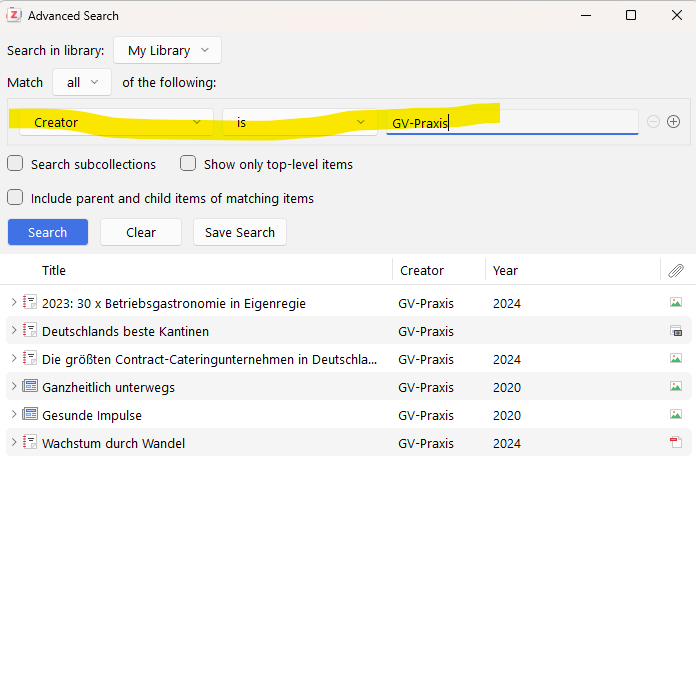Image resolution: width=696 pixels, height=677 pixels.
Task: Click item type icon for Gesunde Impulse
Action: point(30,415)
